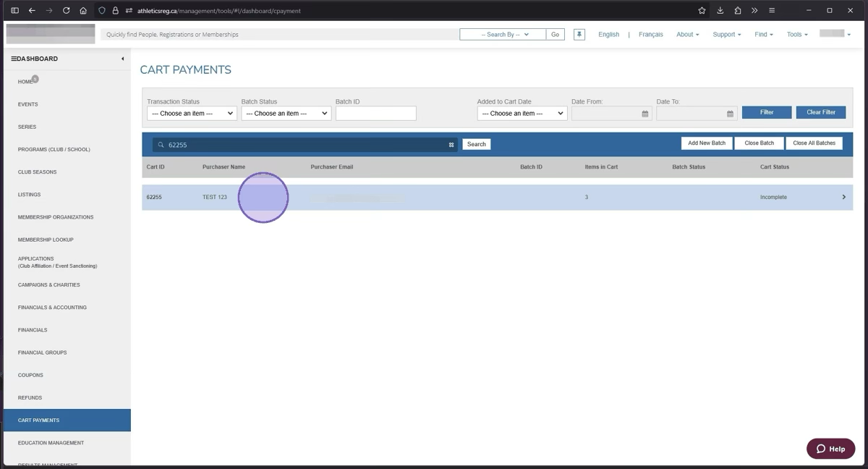Click the Batch ID input field

coord(375,114)
